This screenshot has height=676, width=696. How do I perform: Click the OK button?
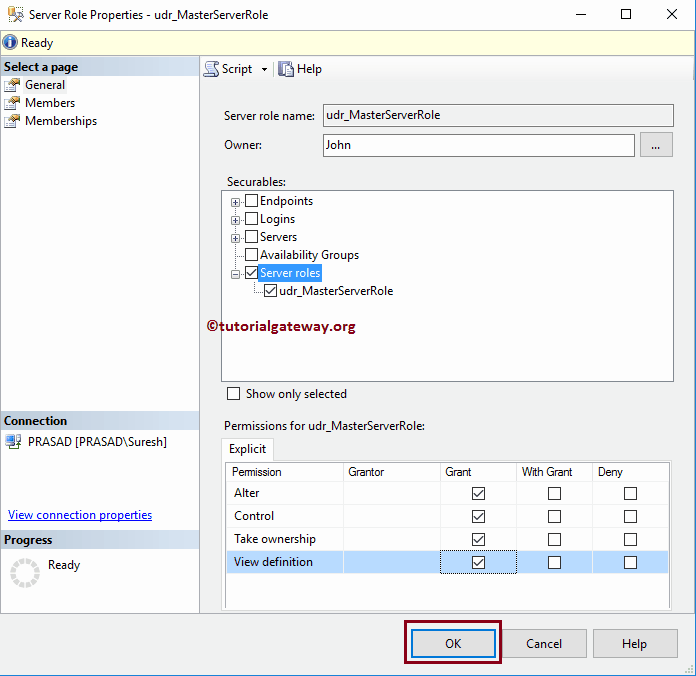click(x=453, y=643)
